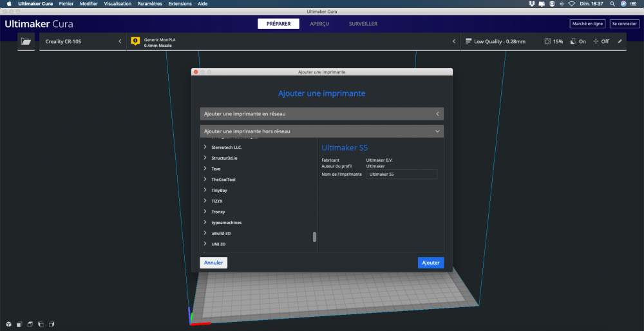Open the Creality CR-10S printer selector
644x331 pixels.
tap(83, 41)
